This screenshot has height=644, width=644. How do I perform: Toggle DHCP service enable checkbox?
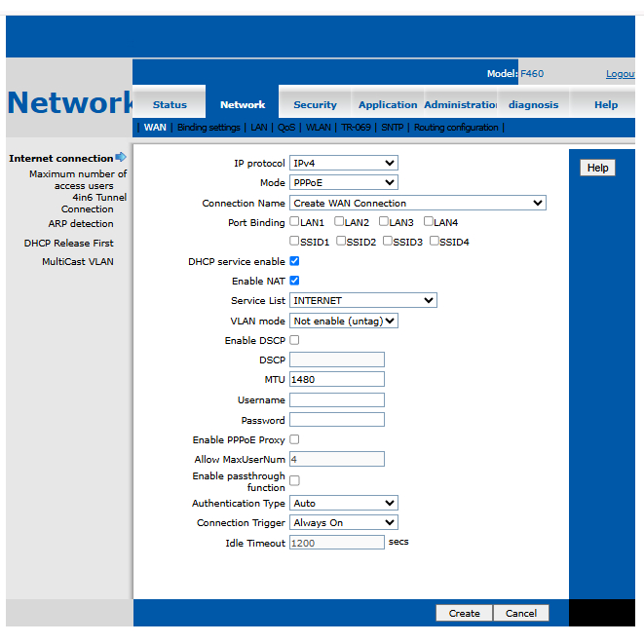[x=295, y=261]
